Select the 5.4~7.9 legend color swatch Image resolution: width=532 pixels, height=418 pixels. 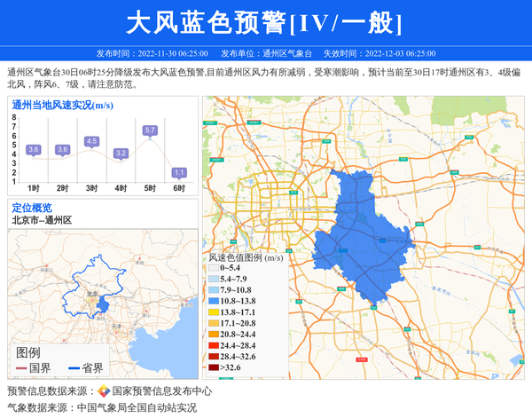point(214,279)
